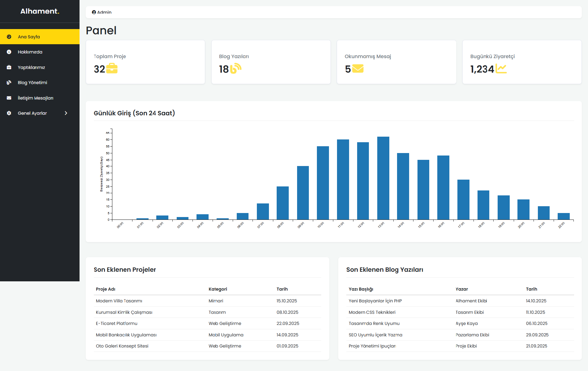Click the Yazar column header in blog table
588x371 pixels.
coord(461,289)
